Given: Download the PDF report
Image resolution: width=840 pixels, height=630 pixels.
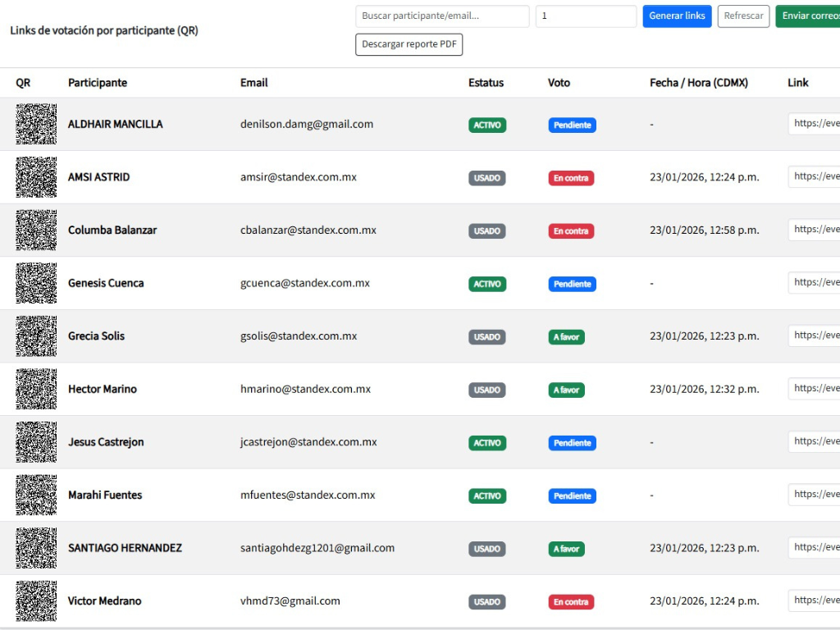Looking at the screenshot, I should tap(409, 44).
